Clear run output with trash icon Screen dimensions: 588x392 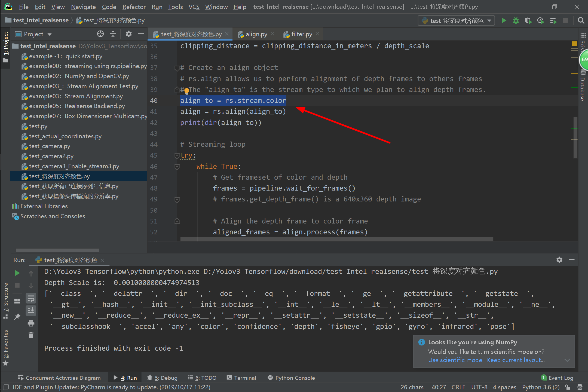tap(31, 335)
